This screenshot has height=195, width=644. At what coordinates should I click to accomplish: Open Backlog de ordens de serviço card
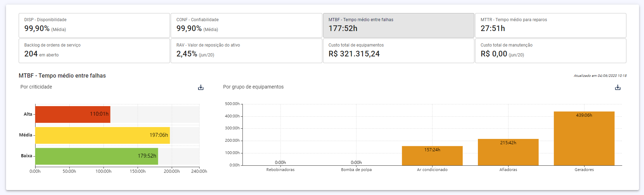(x=94, y=51)
